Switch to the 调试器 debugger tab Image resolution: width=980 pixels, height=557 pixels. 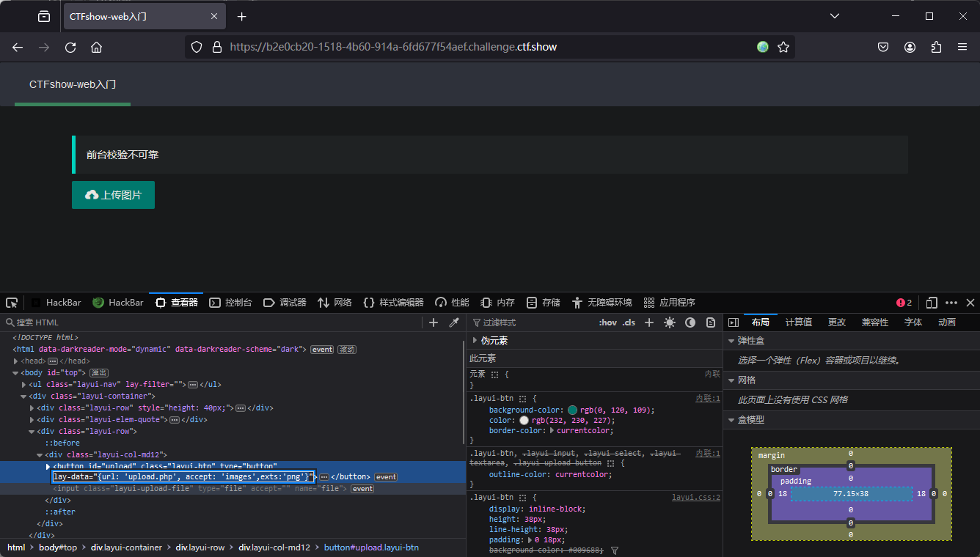(285, 303)
